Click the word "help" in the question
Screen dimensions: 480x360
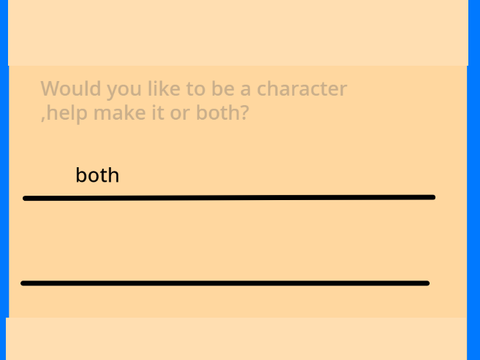[x=67, y=114]
